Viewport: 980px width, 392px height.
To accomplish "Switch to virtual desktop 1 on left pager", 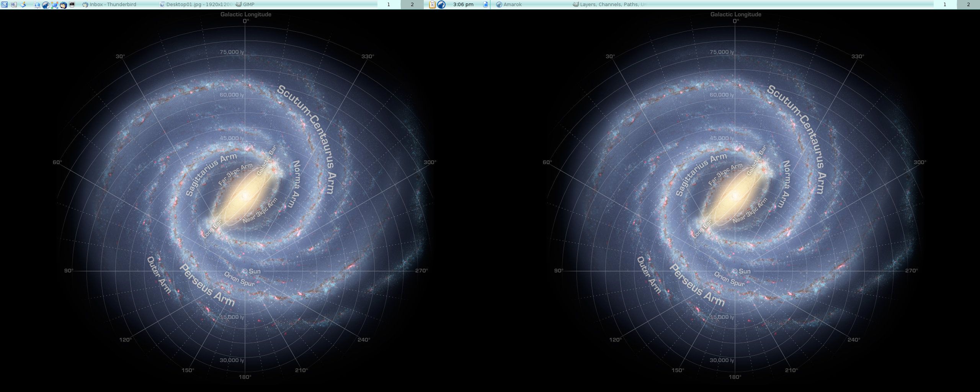I will (389, 5).
